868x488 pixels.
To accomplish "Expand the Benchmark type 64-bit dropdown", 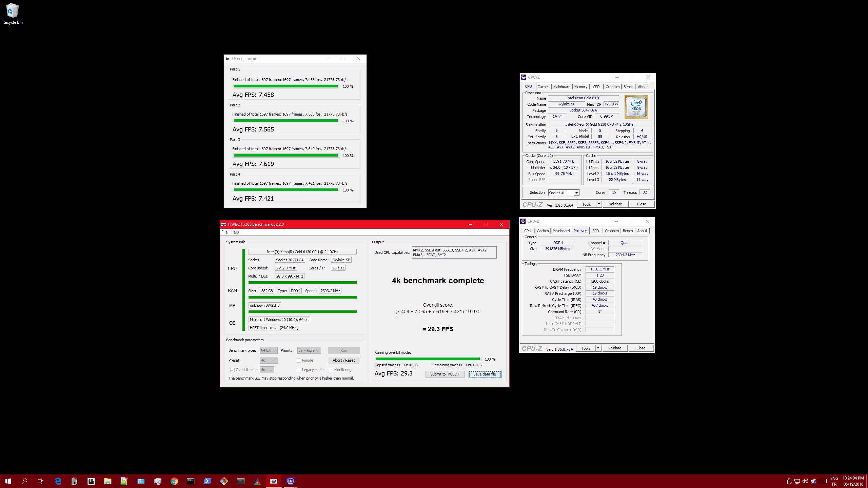I will click(x=269, y=350).
